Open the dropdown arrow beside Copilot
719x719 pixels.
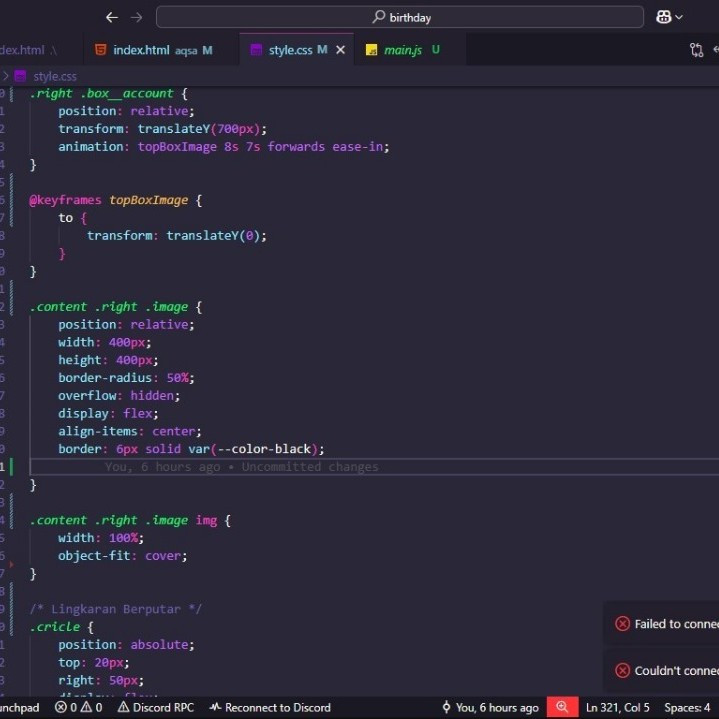click(680, 17)
